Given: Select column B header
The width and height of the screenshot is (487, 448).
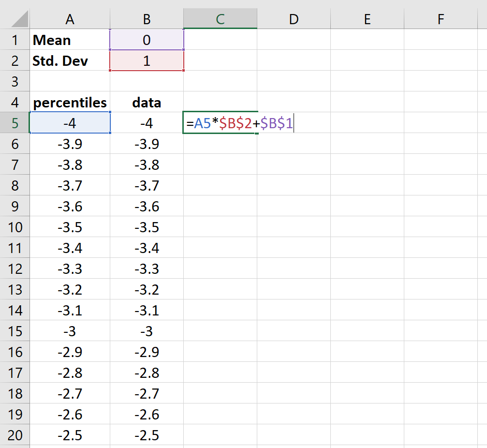Looking at the screenshot, I should click(147, 19).
